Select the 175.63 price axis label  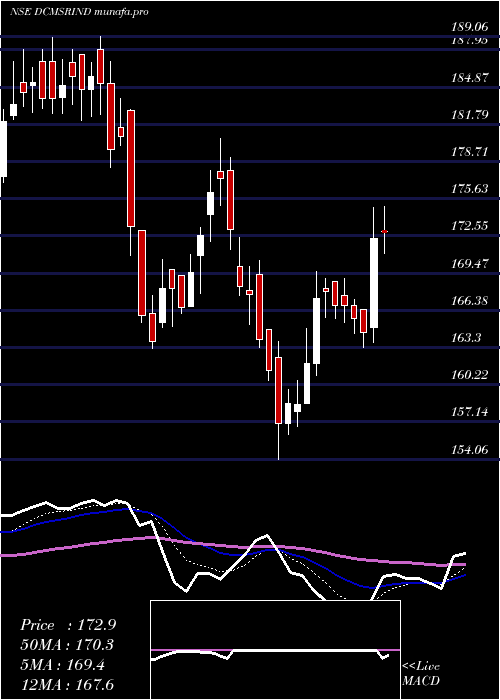point(470,189)
